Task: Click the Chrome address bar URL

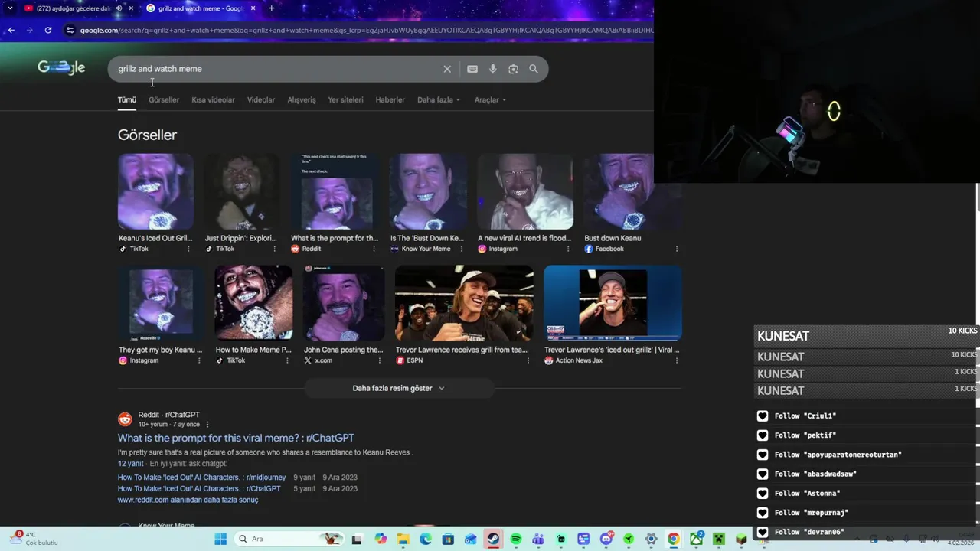Action: click(366, 30)
